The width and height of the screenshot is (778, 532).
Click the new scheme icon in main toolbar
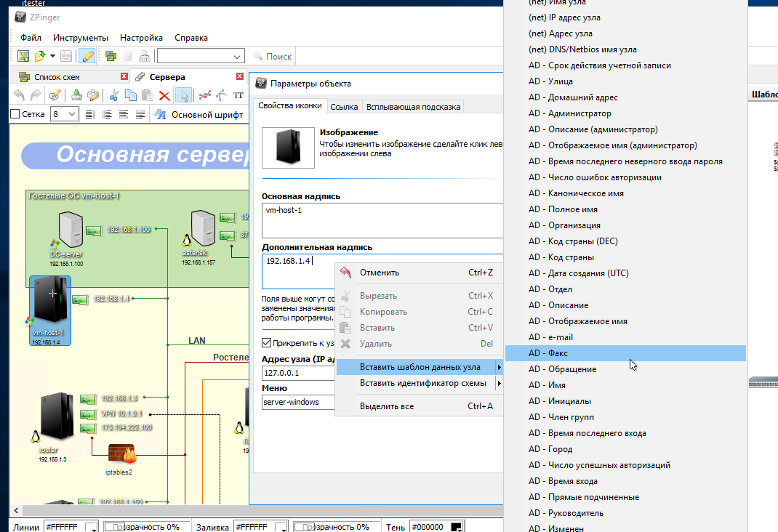click(23, 56)
